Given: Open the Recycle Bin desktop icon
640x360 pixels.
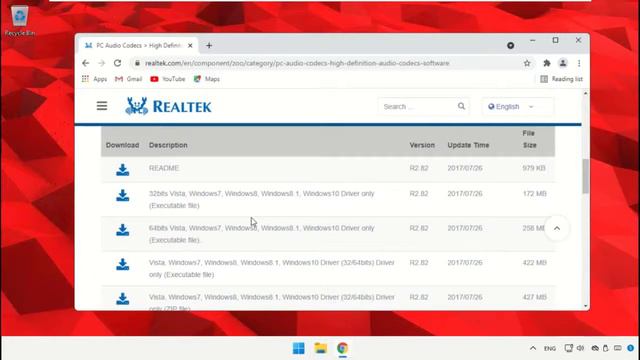Looking at the screenshot, I should tap(20, 21).
